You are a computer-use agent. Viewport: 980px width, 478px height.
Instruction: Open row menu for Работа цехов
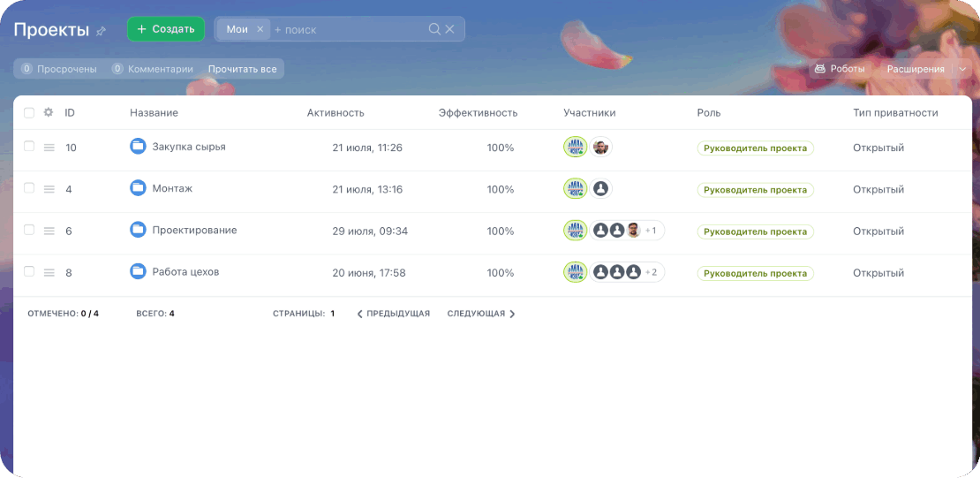click(x=49, y=273)
